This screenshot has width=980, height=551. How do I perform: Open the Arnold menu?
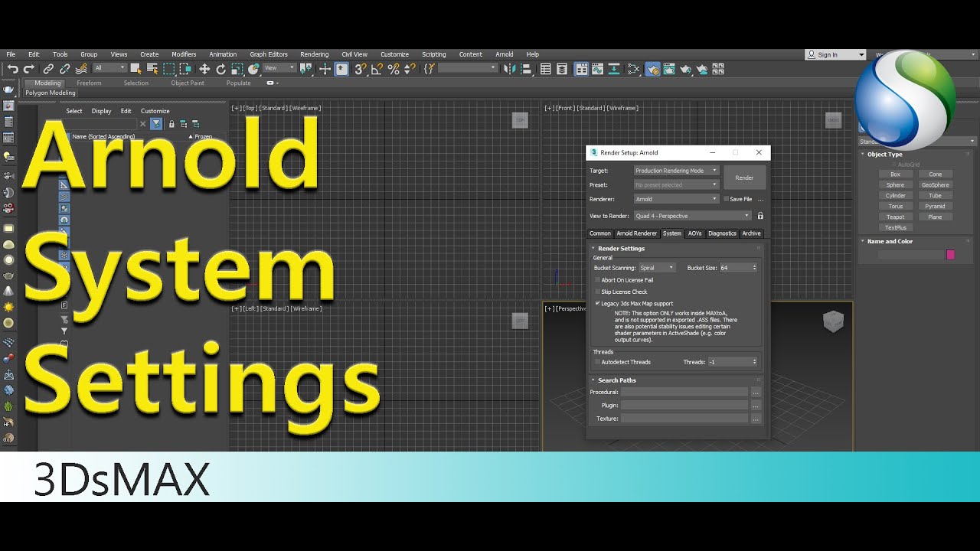pos(505,54)
